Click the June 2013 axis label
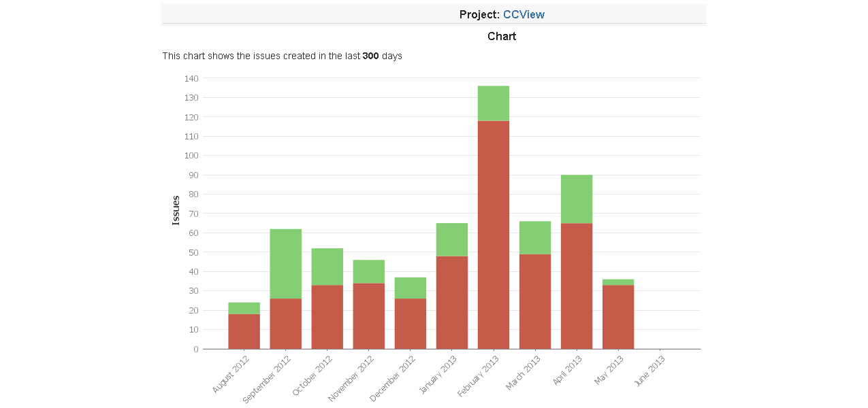This screenshot has height=408, width=868. coord(649,371)
